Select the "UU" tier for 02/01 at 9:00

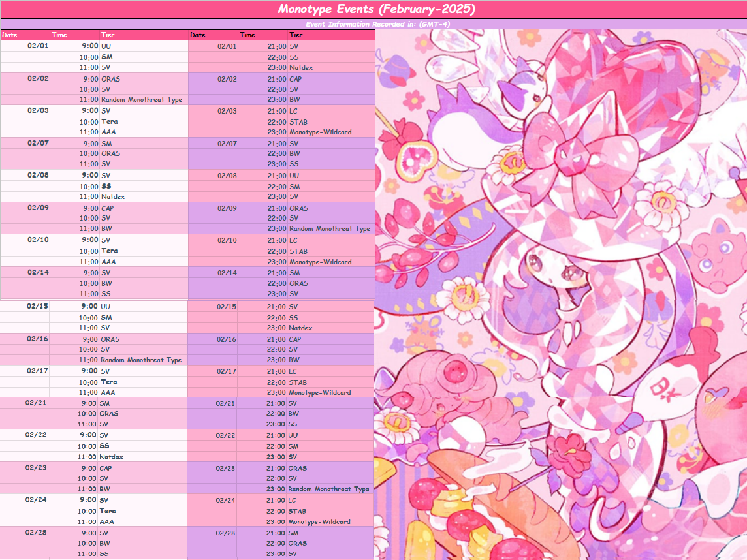[106, 46]
